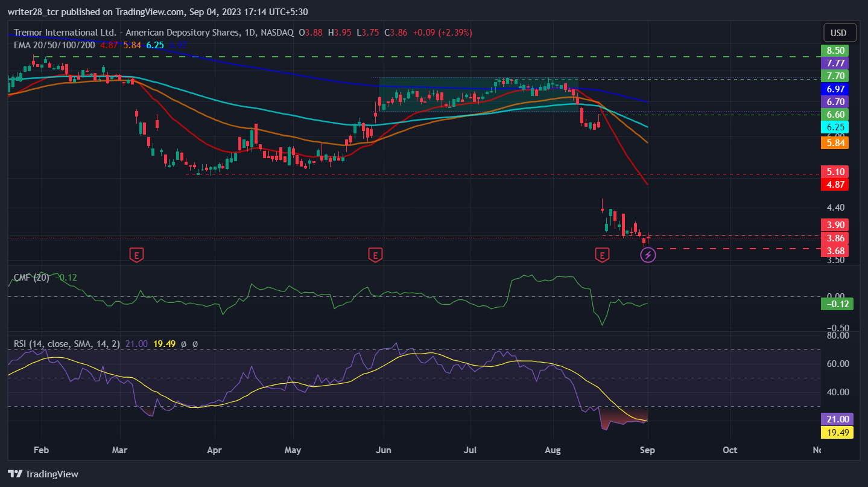The image size is (868, 487).
Task: Click the 'May' label on the time axis
Action: [293, 450]
